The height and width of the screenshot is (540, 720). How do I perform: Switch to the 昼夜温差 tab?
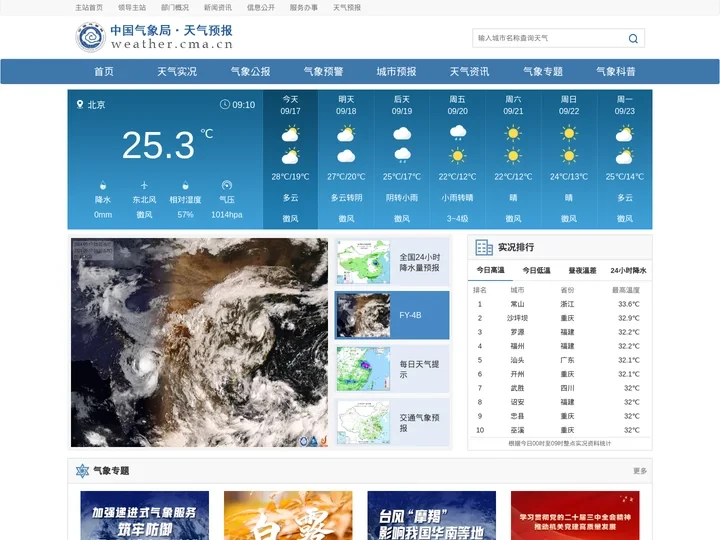582,270
